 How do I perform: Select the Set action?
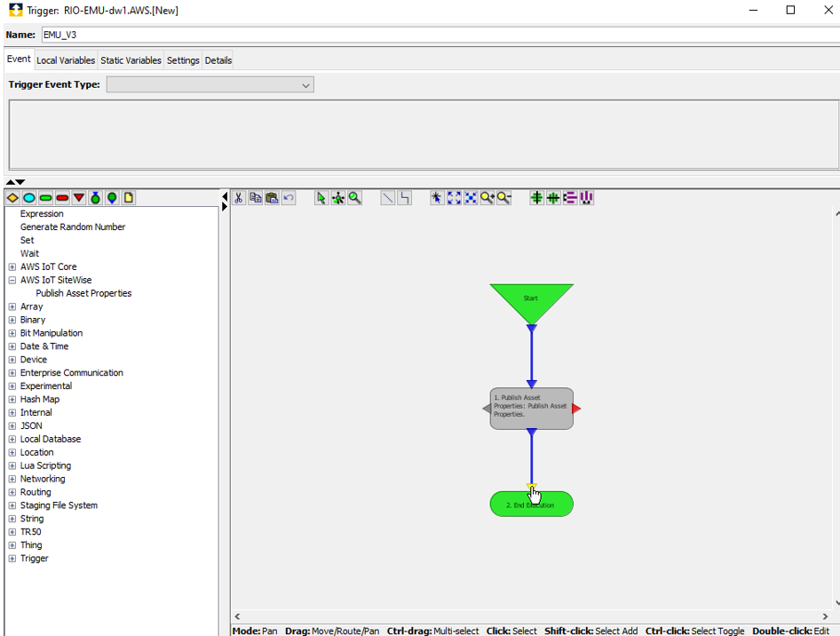[x=27, y=241]
